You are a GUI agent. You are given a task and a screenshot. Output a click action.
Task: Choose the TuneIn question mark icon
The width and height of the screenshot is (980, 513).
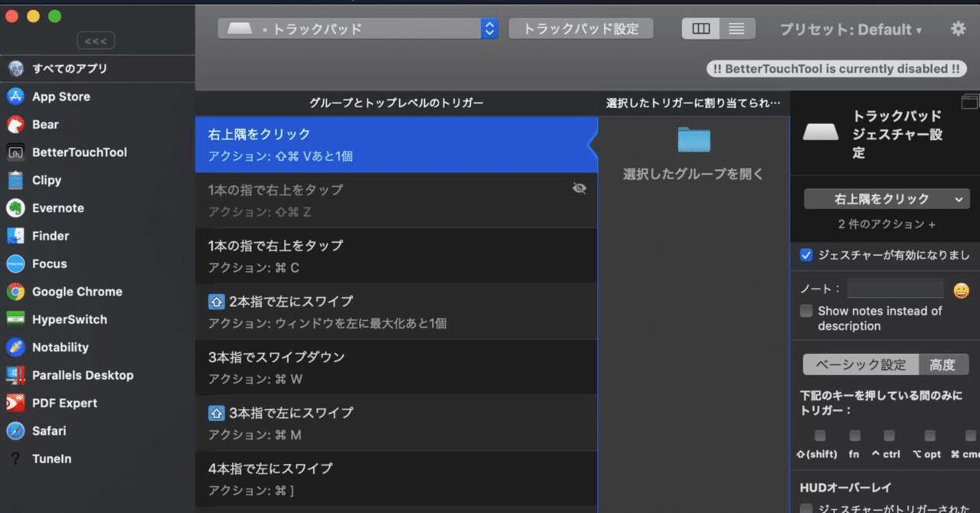pyautogui.click(x=16, y=459)
